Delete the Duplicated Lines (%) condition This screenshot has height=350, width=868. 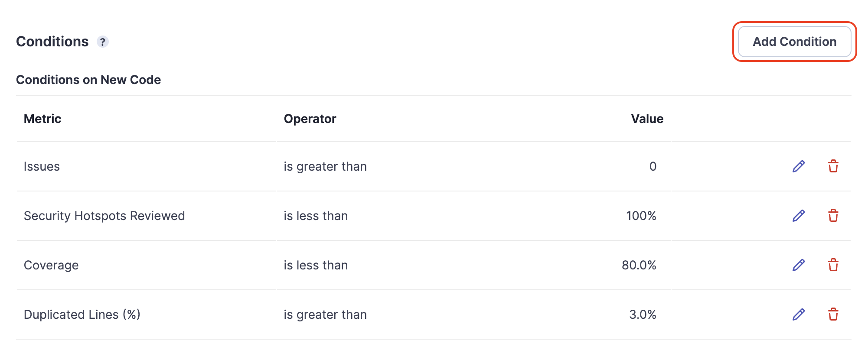(833, 314)
